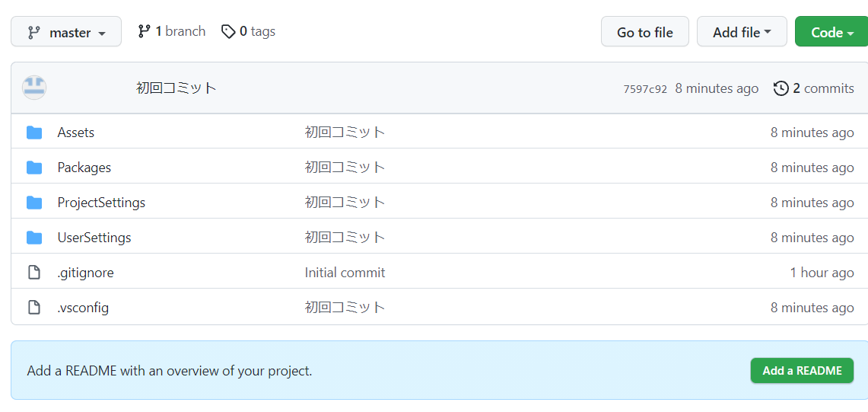Open the Assets folder name link

(76, 133)
